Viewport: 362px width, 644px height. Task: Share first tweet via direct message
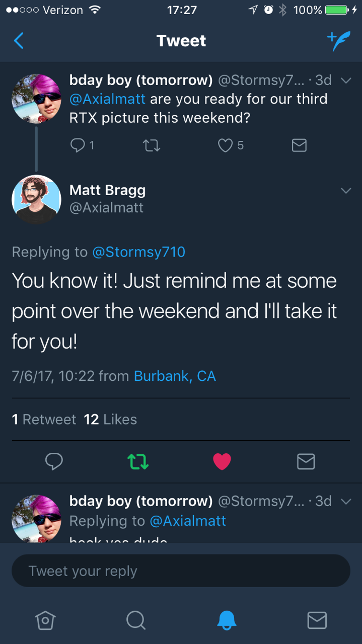tap(299, 145)
